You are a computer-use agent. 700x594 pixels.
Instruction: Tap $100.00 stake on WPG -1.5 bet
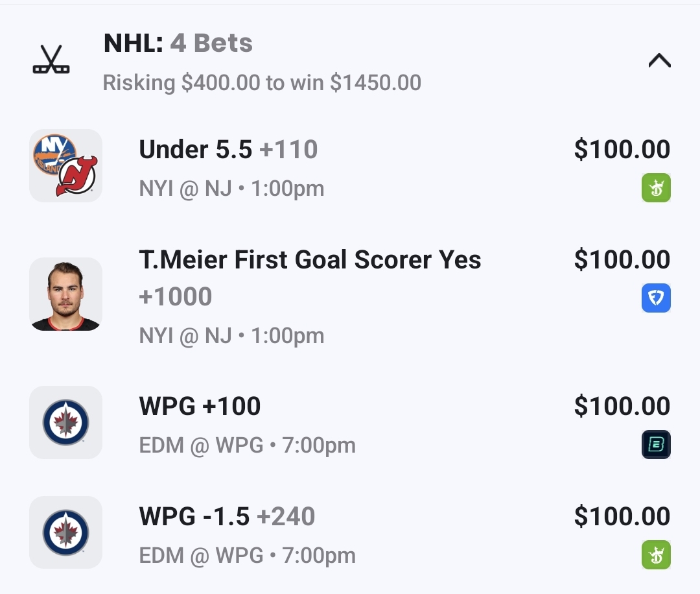pyautogui.click(x=622, y=517)
